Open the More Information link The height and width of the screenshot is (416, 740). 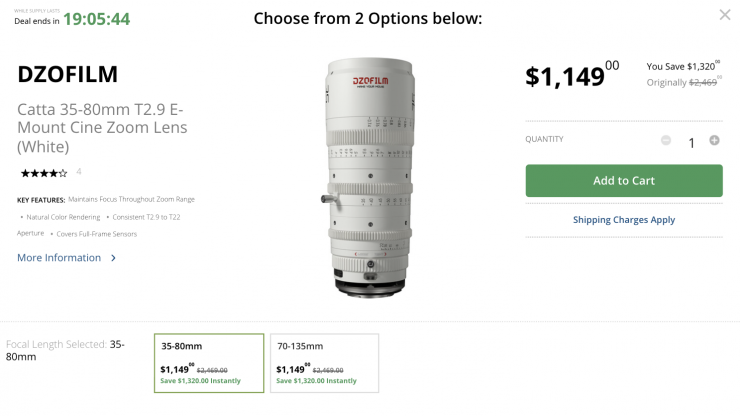59,257
